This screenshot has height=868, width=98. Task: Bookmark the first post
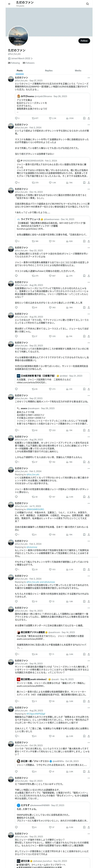(84, 118)
